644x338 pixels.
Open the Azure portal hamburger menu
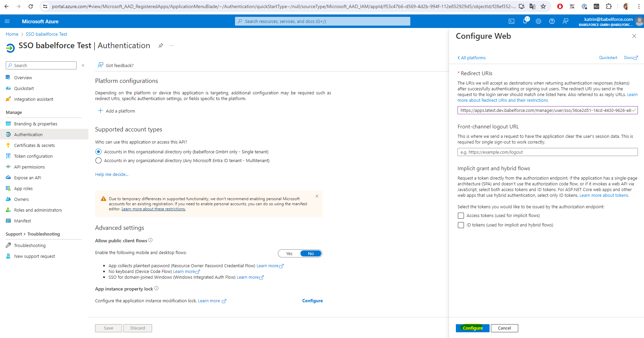click(7, 21)
